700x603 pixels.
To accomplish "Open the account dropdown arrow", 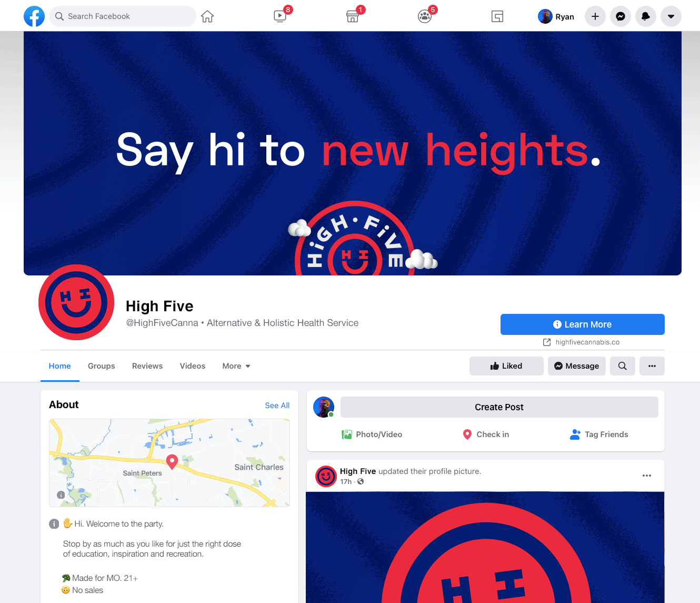I will pos(671,16).
